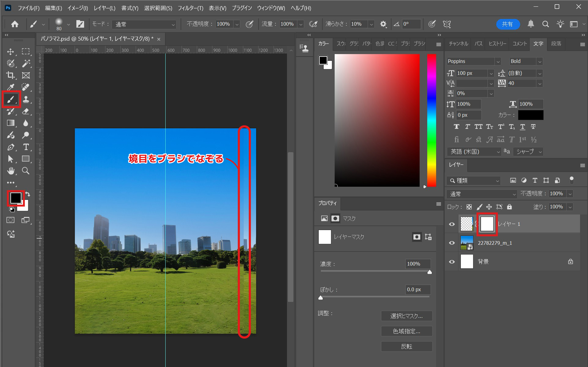Select the Crop tool
Screen dimensions: 588x367
tap(10, 75)
